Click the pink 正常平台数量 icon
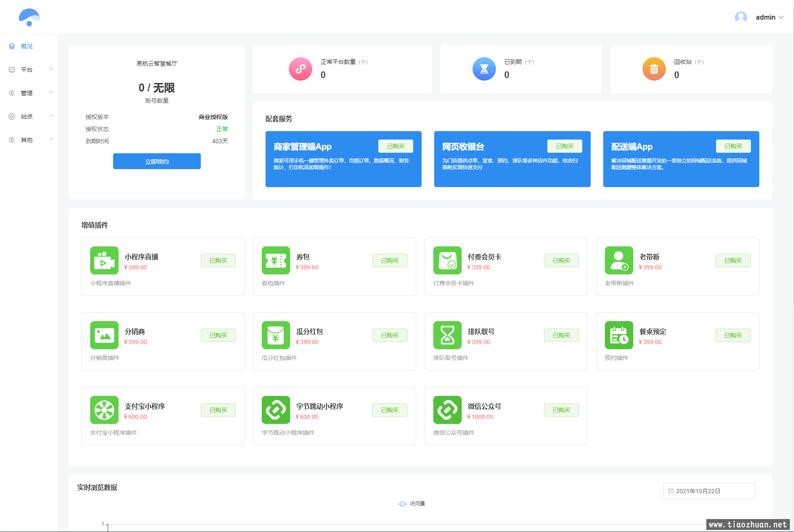The width and height of the screenshot is (794, 532). (301, 69)
